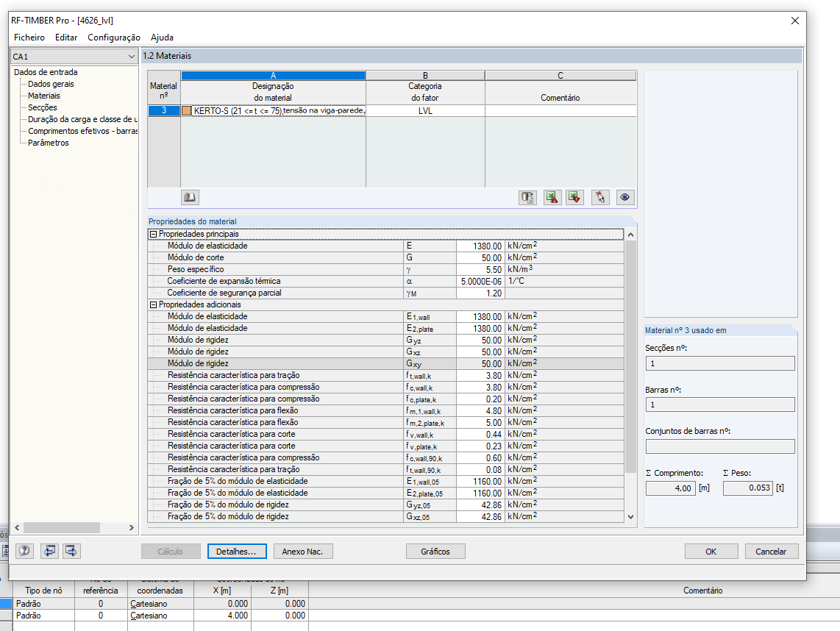Select Comprimentos efetivos - barras tree item
The width and height of the screenshot is (840, 631).
point(82,131)
